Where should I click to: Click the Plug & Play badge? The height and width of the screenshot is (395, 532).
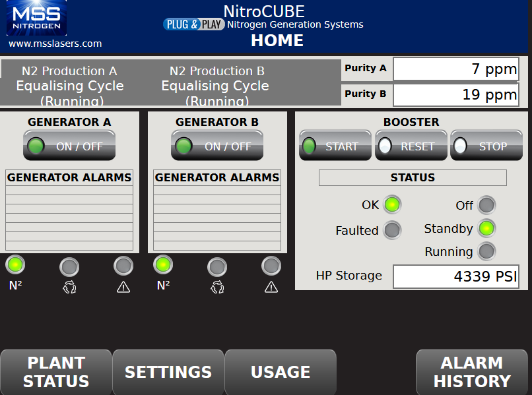click(194, 24)
